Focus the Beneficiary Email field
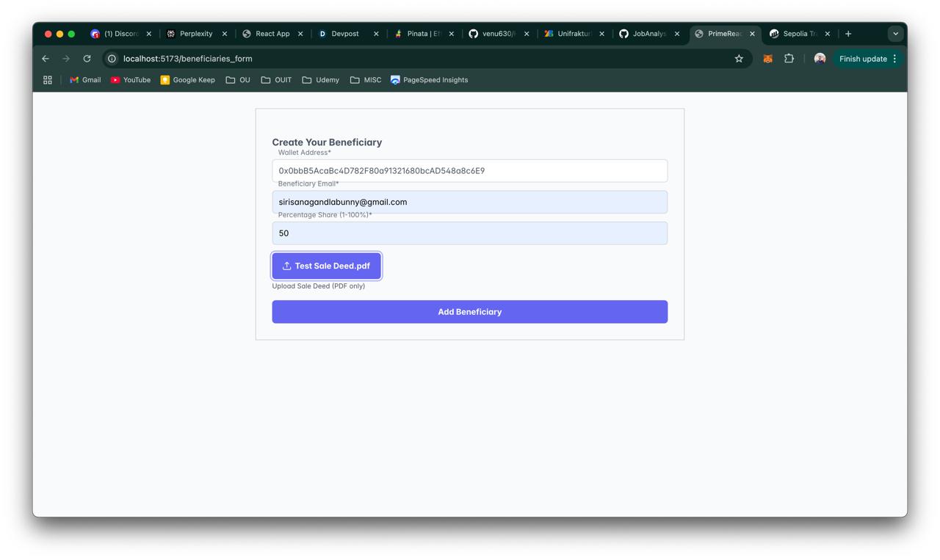Viewport: 940px width, 560px height. pyautogui.click(x=470, y=202)
